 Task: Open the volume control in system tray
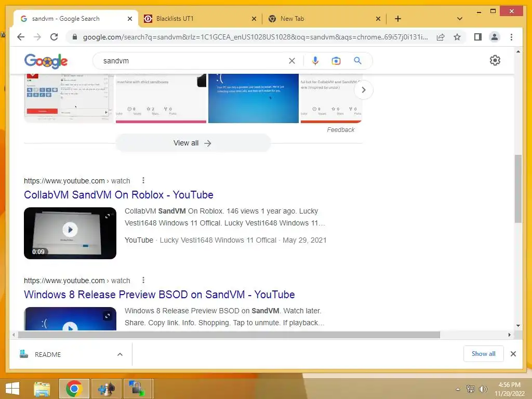pyautogui.click(x=483, y=389)
